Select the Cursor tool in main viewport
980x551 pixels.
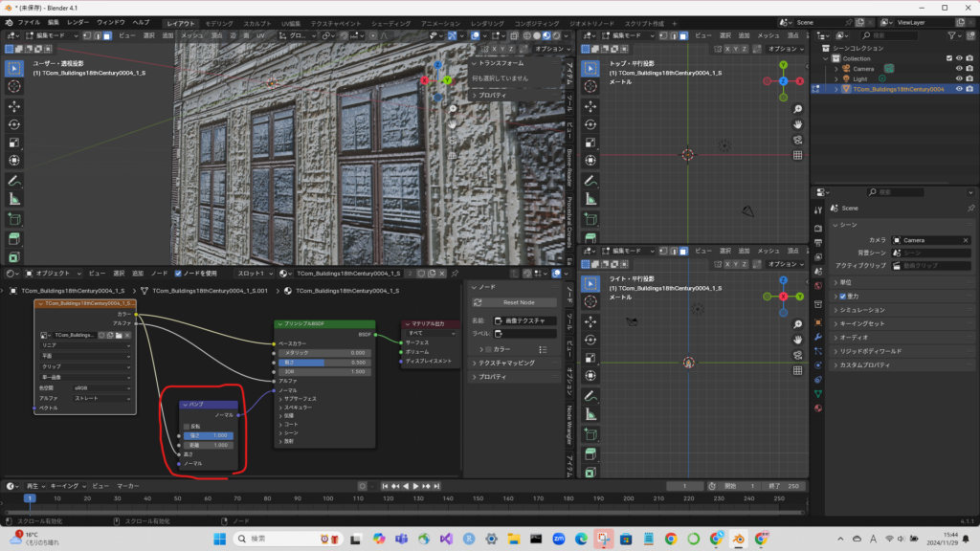(14, 87)
